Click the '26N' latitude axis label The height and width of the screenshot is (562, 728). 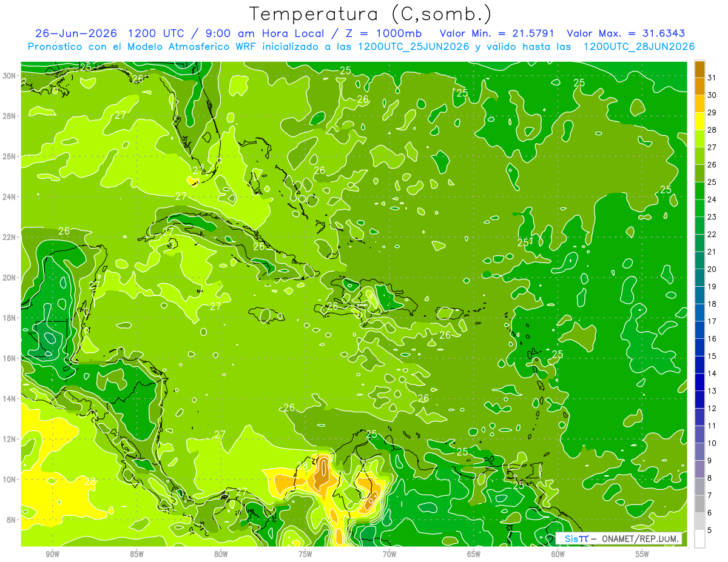point(9,156)
